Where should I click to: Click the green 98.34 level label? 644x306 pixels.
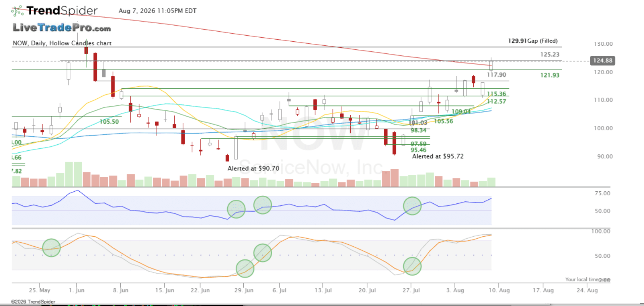pyautogui.click(x=418, y=130)
